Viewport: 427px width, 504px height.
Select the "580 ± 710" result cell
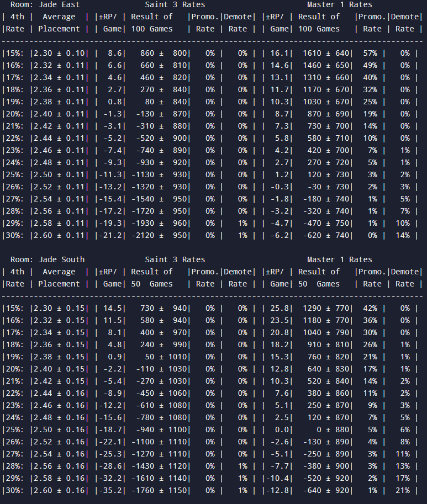click(x=328, y=139)
